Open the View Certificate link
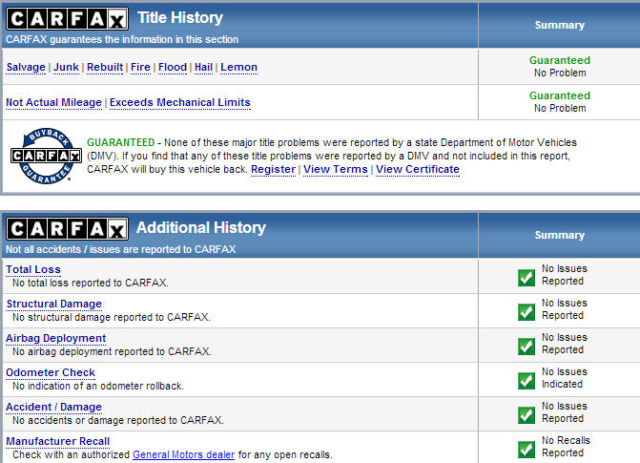 tap(418, 169)
